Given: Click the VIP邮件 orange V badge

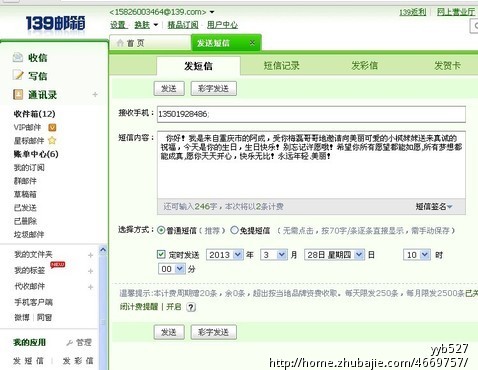Looking at the screenshot, I should click(x=52, y=127).
